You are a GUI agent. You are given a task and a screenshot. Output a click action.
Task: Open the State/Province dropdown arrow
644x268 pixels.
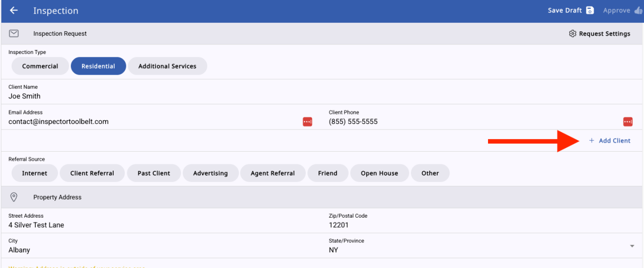632,246
